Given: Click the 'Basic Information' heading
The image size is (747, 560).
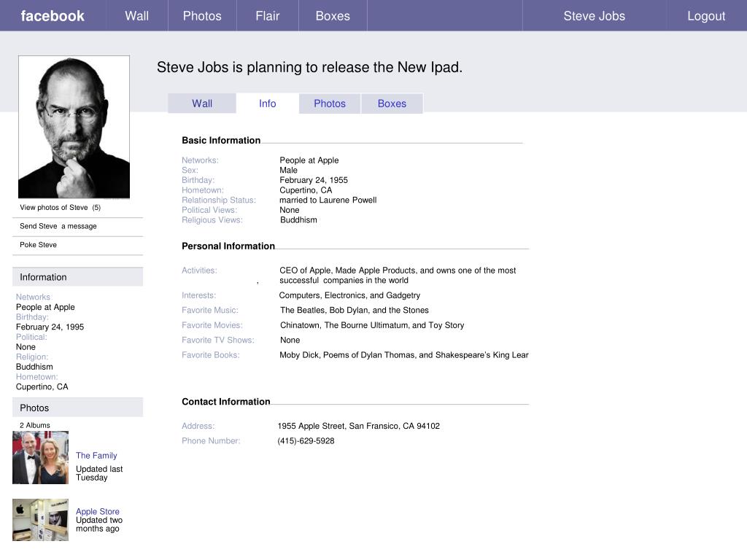Looking at the screenshot, I should [221, 141].
